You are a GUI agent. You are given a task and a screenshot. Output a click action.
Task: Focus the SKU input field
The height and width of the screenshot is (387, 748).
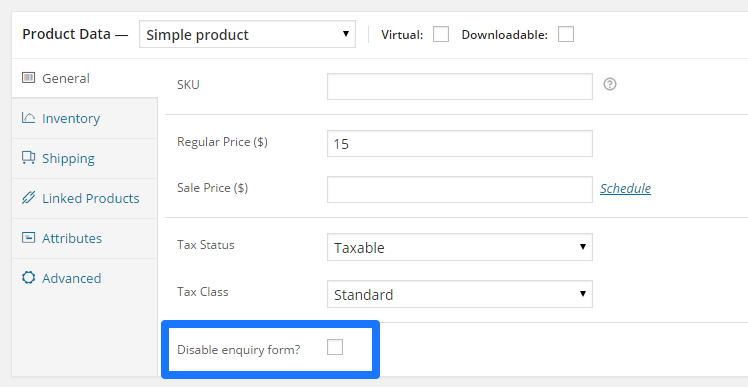pyautogui.click(x=460, y=86)
